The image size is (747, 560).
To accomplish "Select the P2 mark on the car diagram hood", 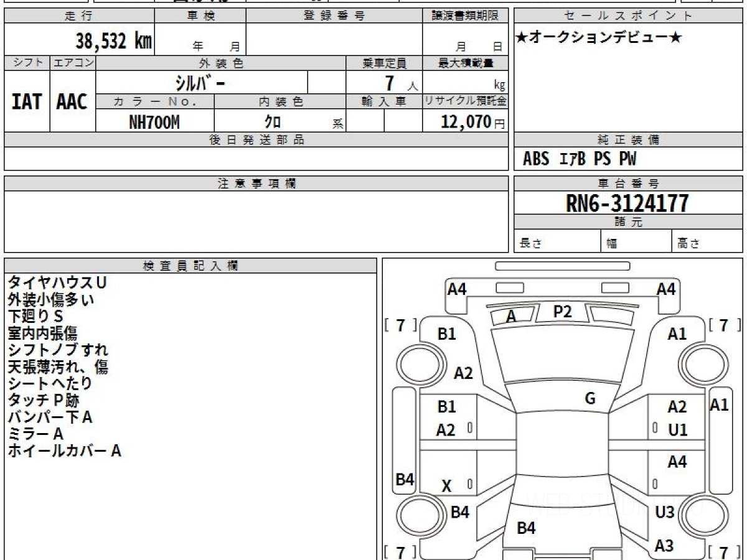I will tap(562, 312).
